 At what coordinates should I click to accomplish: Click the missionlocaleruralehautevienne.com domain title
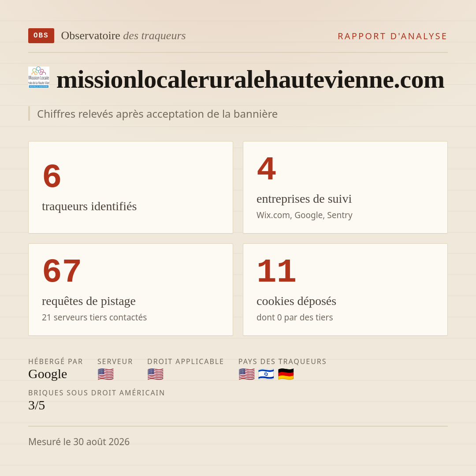[250, 80]
